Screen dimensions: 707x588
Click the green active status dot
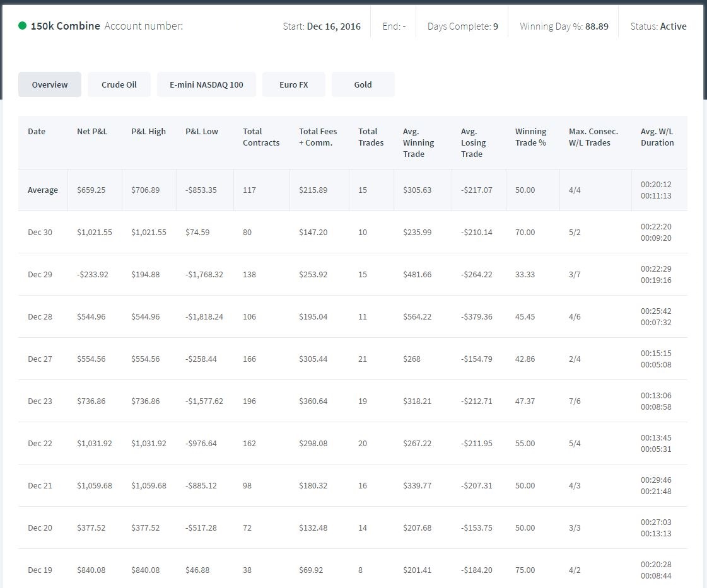pos(22,26)
